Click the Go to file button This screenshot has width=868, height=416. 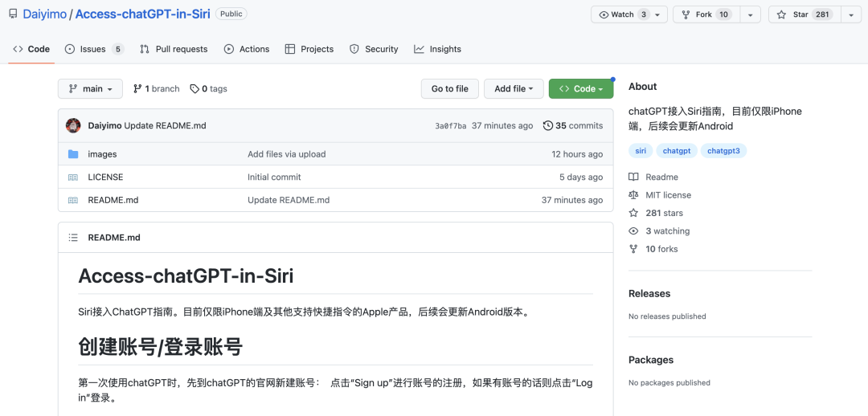449,88
